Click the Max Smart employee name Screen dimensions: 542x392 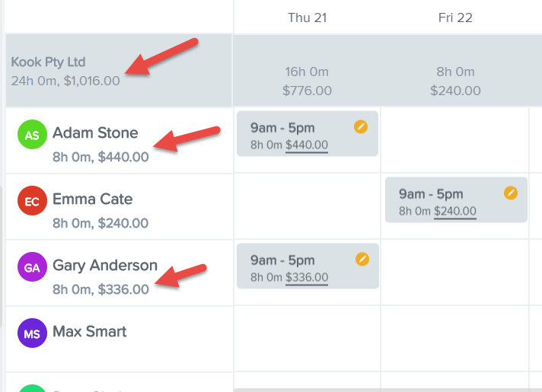[90, 332]
